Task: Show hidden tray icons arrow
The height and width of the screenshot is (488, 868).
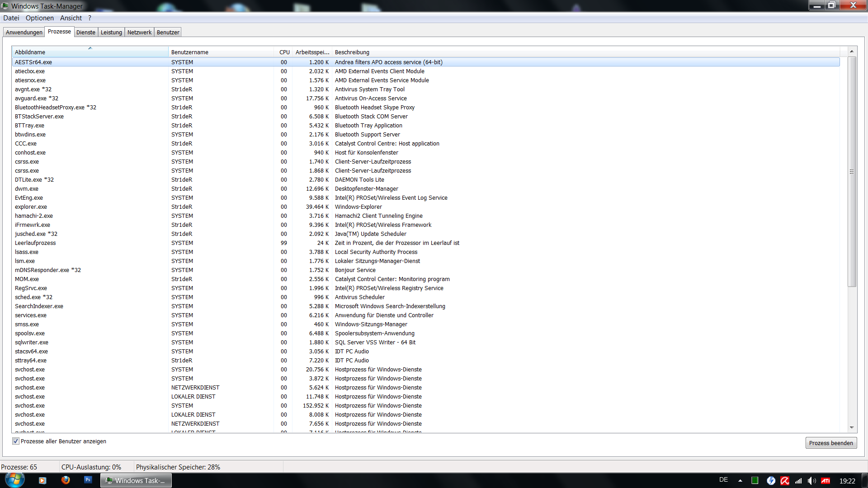Action: pos(740,481)
